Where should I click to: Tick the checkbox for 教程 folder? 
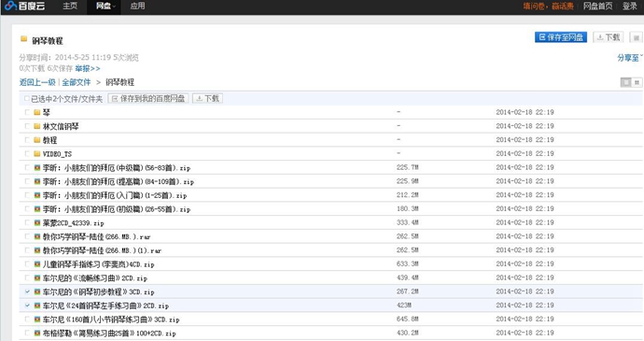(x=27, y=140)
